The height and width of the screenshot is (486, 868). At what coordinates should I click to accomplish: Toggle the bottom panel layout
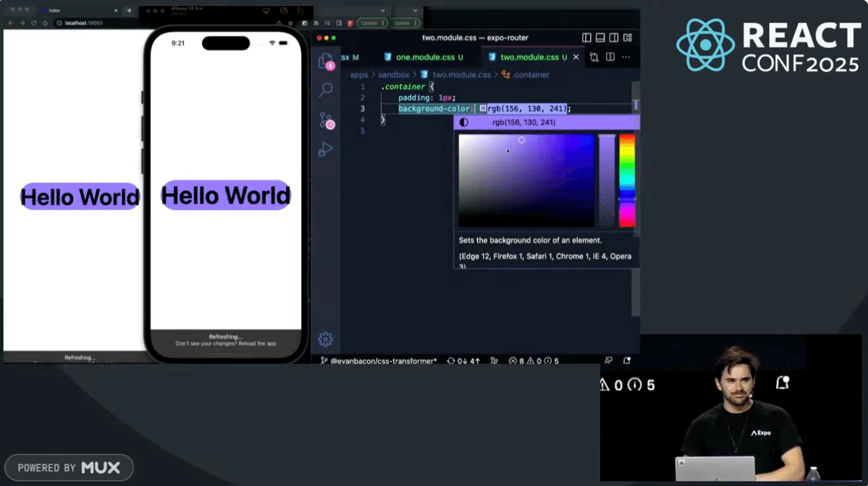[600, 38]
